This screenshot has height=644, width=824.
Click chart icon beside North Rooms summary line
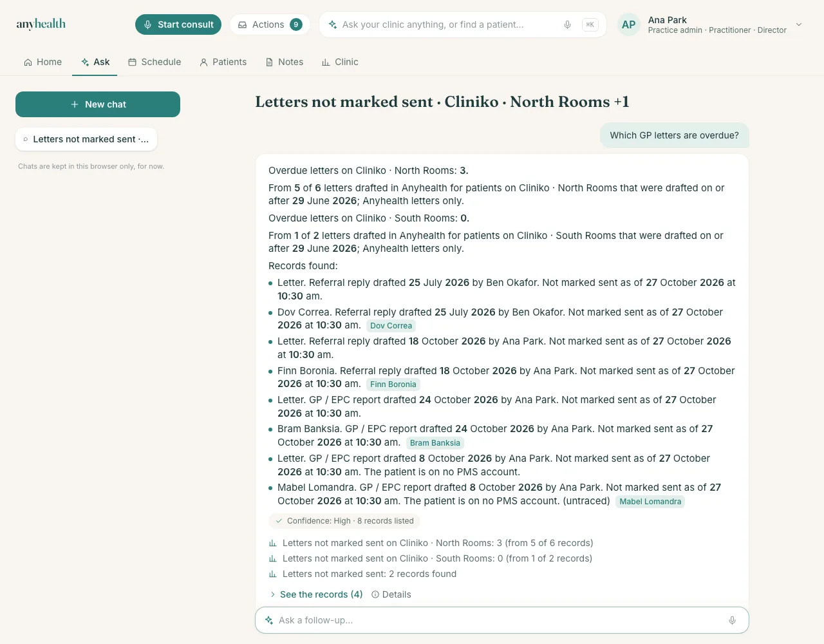pos(273,543)
